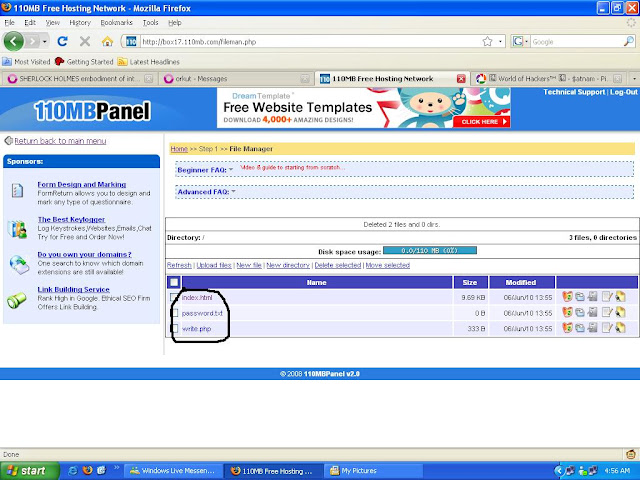Viewport: 640px width, 480px height.
Task: Switch to the orkut - Messages tab
Action: 236,78
